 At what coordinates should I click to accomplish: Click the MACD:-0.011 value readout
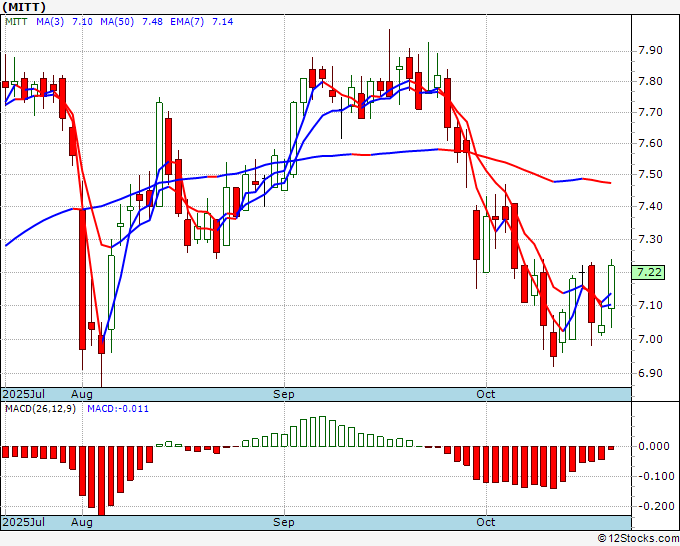click(x=118, y=409)
